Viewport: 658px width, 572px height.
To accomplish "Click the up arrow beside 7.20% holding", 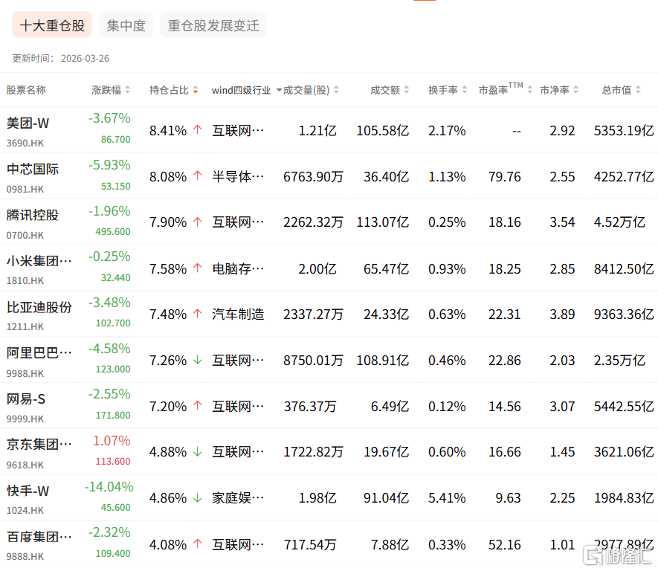I will point(198,406).
